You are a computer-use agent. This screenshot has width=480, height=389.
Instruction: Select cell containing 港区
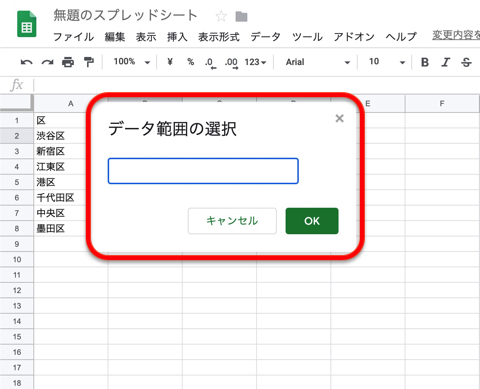pos(71,182)
